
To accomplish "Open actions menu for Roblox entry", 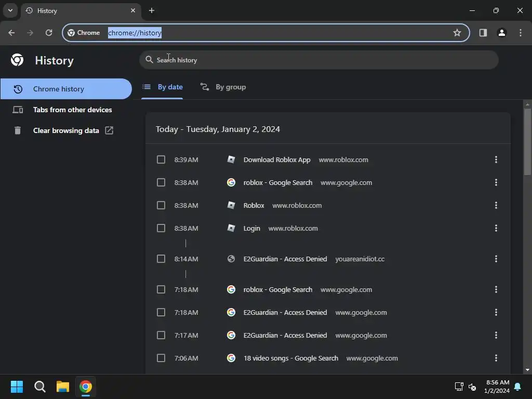I will (496, 205).
